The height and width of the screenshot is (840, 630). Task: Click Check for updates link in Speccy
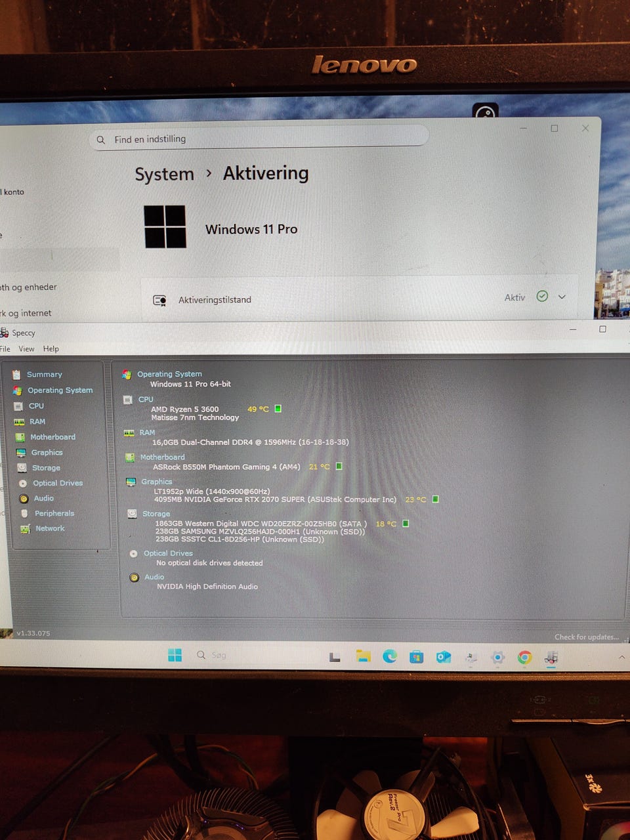coord(587,637)
